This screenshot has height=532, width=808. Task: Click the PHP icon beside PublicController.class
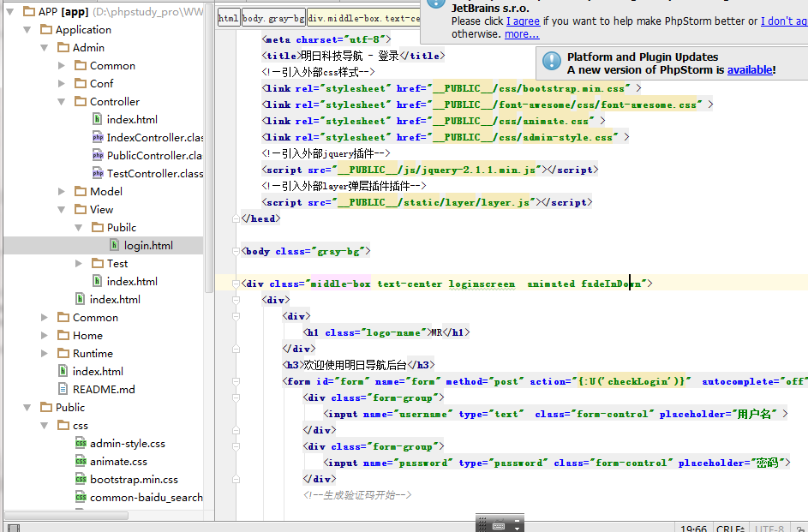(98, 156)
